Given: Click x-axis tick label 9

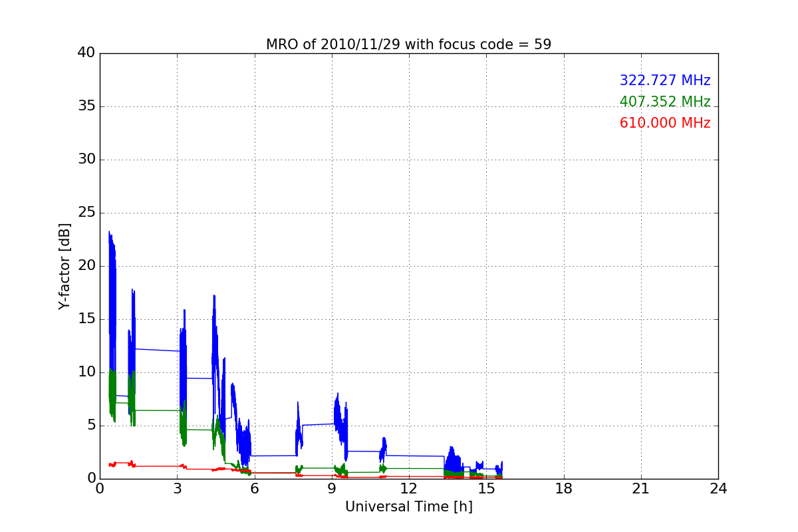Looking at the screenshot, I should [332, 488].
